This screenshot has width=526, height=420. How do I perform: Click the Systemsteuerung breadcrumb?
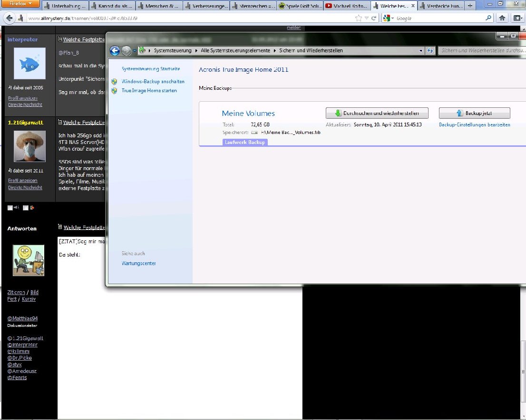[173, 51]
